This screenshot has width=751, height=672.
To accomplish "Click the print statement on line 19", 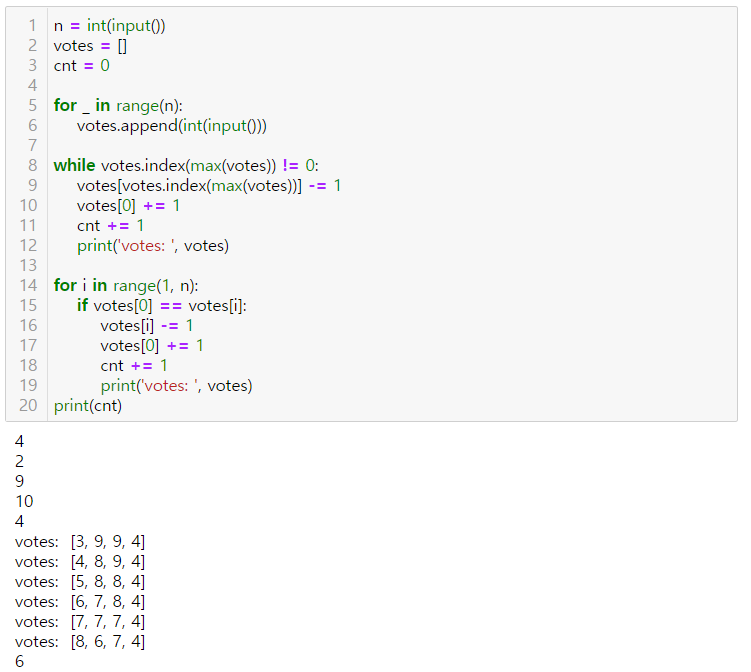I will pos(176,386).
